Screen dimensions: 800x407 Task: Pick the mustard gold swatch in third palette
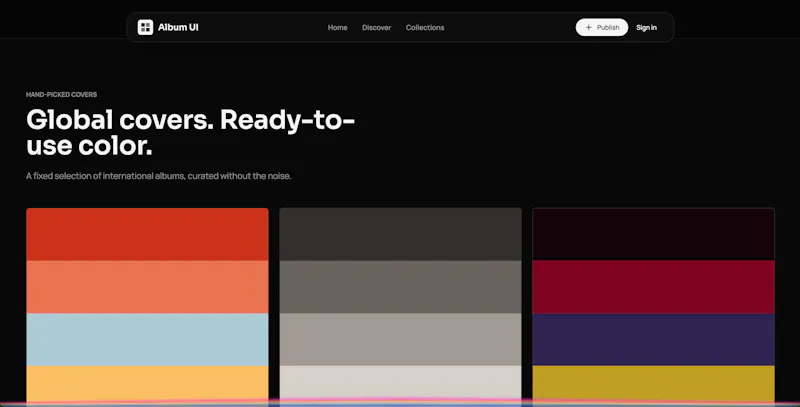[x=654, y=384]
